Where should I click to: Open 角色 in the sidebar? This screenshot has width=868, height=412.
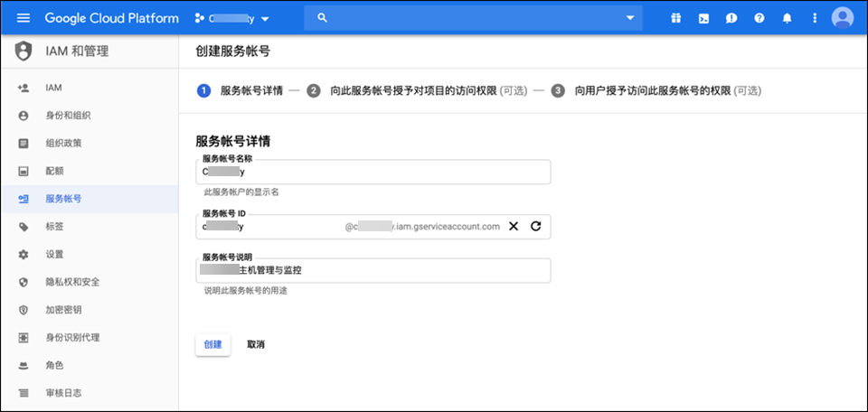coord(54,366)
